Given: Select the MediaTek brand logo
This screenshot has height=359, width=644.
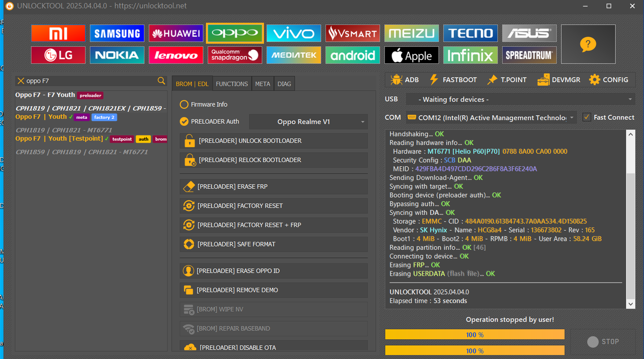Looking at the screenshot, I should 294,55.
